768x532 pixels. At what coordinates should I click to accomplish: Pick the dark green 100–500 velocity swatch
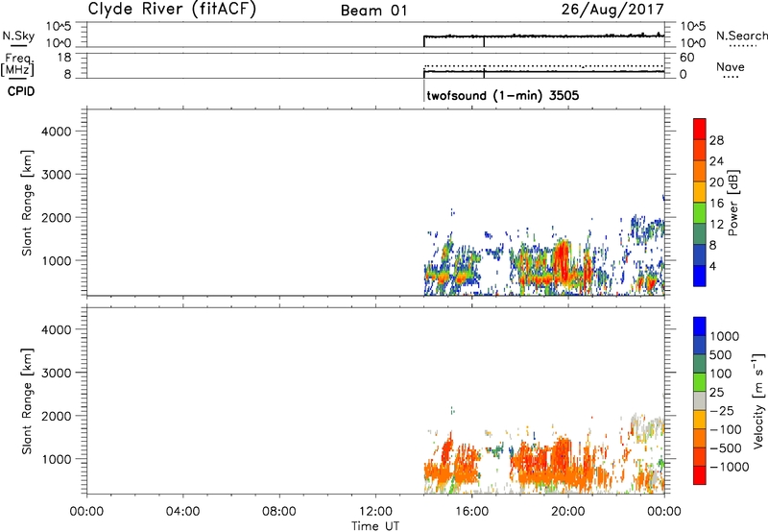[700, 364]
